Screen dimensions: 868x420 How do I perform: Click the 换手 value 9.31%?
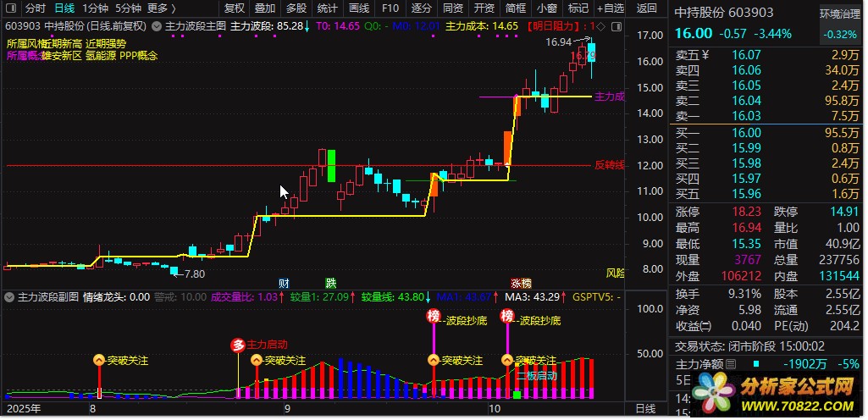tap(744, 295)
